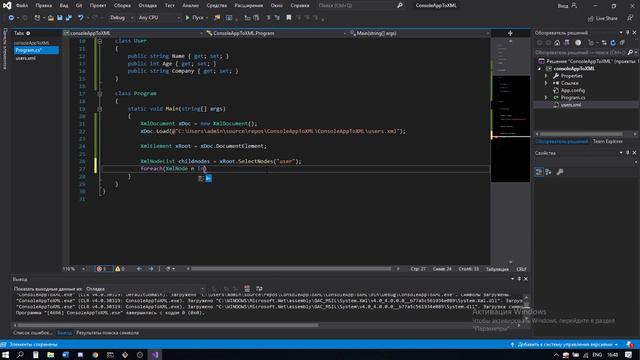Click the search magnifier icon in title bar
The height and width of the screenshot is (360, 640).
point(400,5)
